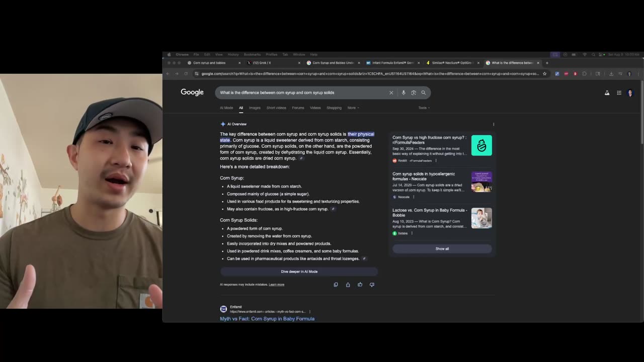Copy the AI Overview response

pos(336,285)
